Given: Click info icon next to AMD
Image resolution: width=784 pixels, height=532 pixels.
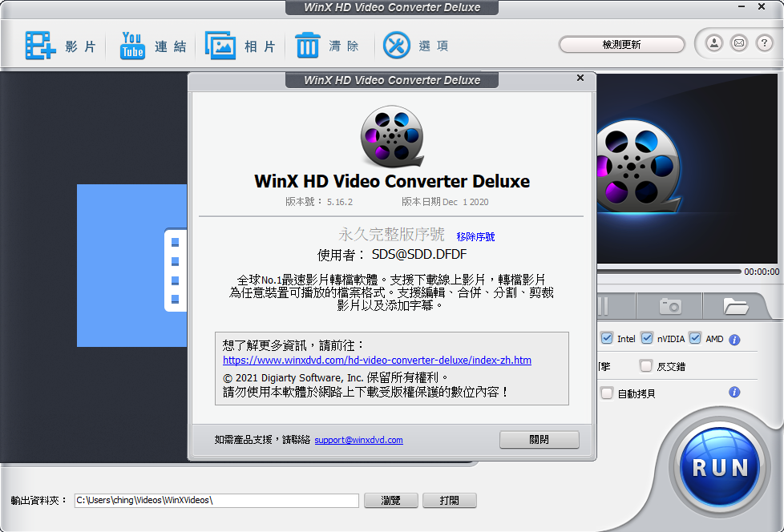Looking at the screenshot, I should coord(734,340).
